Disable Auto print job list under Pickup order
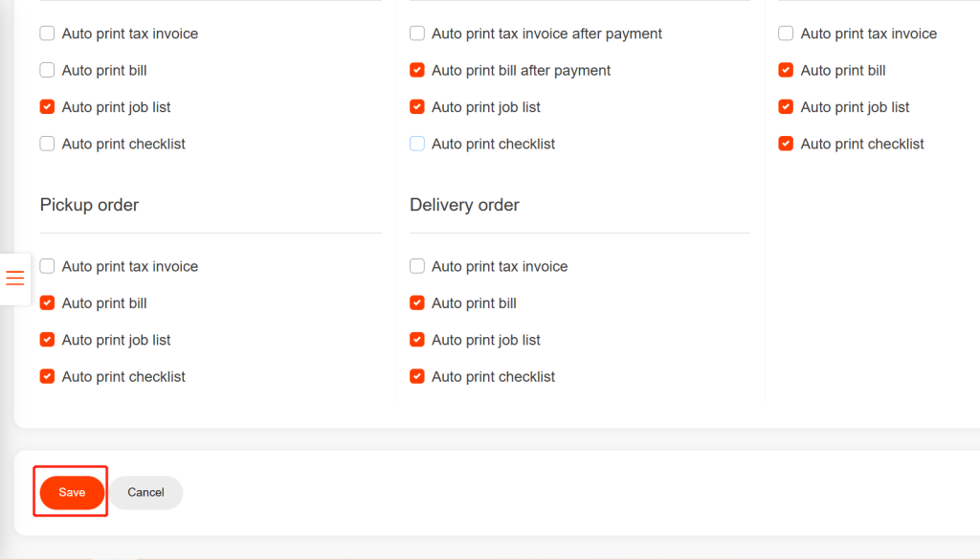 tap(48, 340)
